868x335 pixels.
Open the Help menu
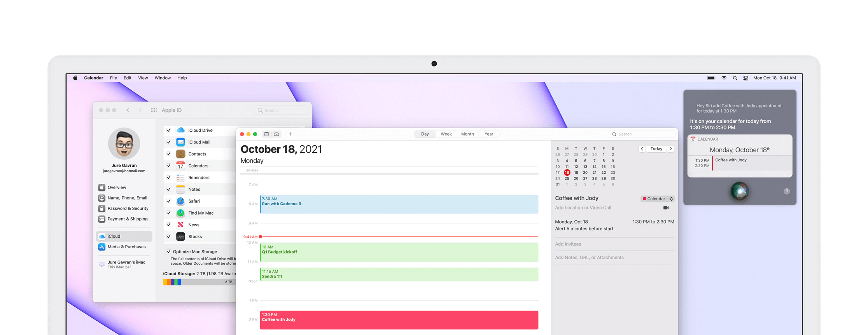[182, 78]
